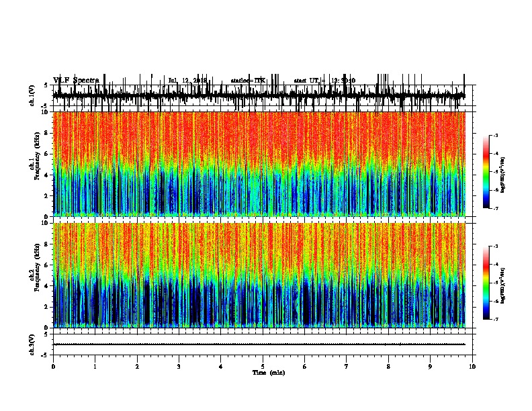
Task: Click the "8" frequency tick of the ch.1 spectrogram
Action: 46,133
